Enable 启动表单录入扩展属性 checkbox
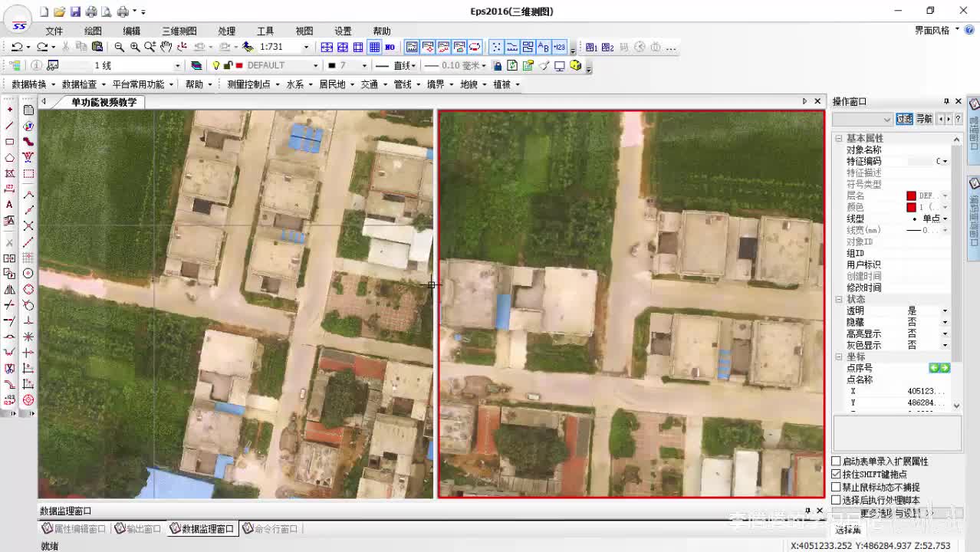Image resolution: width=980 pixels, height=552 pixels. [836, 462]
